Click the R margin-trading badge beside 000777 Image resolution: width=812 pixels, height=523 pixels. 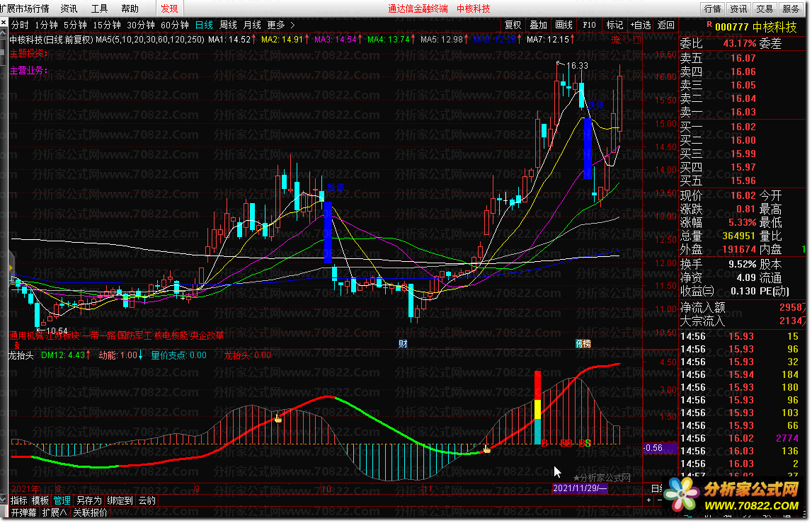[709, 24]
